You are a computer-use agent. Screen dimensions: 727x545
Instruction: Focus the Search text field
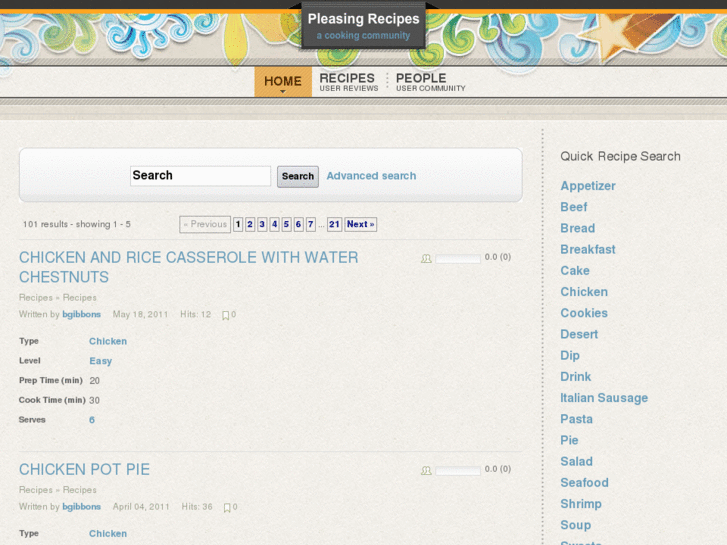tap(200, 176)
